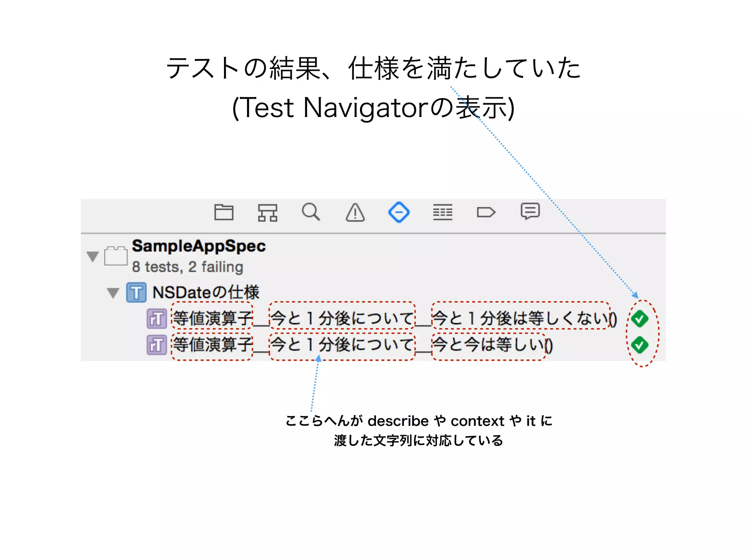Click purple method icon of second test
Screen dimensions: 747x560
156,345
